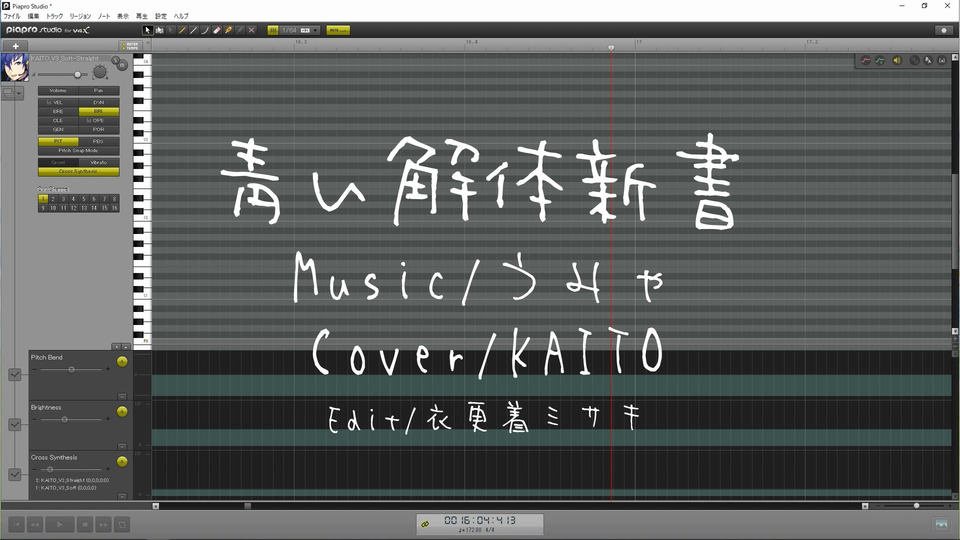Select the PBS parameter button

(99, 141)
